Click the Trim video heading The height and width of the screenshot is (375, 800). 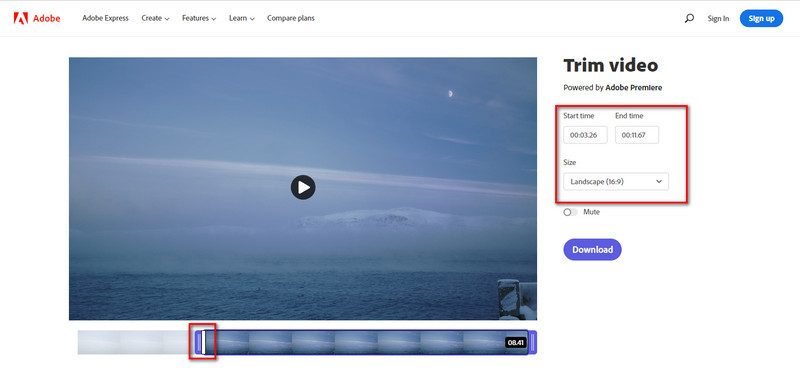[x=611, y=65]
